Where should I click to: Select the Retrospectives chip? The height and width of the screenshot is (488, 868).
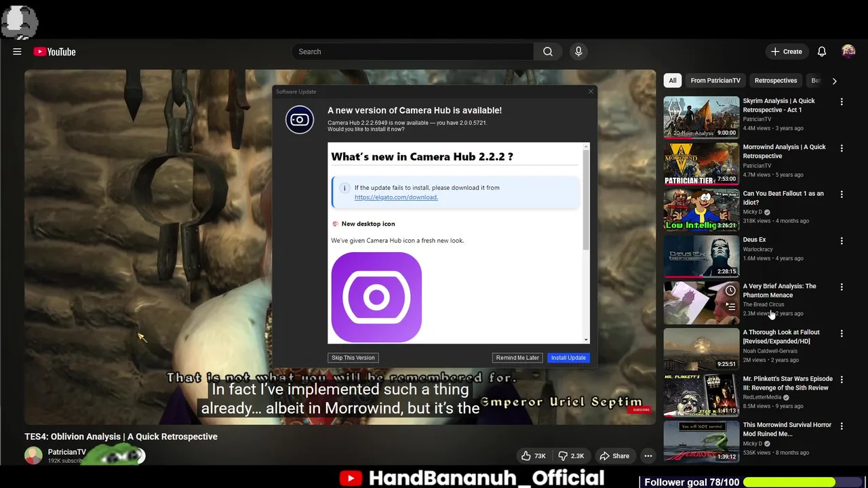point(776,81)
